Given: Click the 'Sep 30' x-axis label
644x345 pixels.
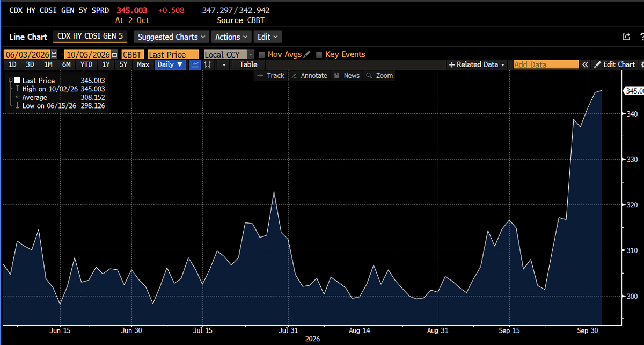Looking at the screenshot, I should (587, 330).
